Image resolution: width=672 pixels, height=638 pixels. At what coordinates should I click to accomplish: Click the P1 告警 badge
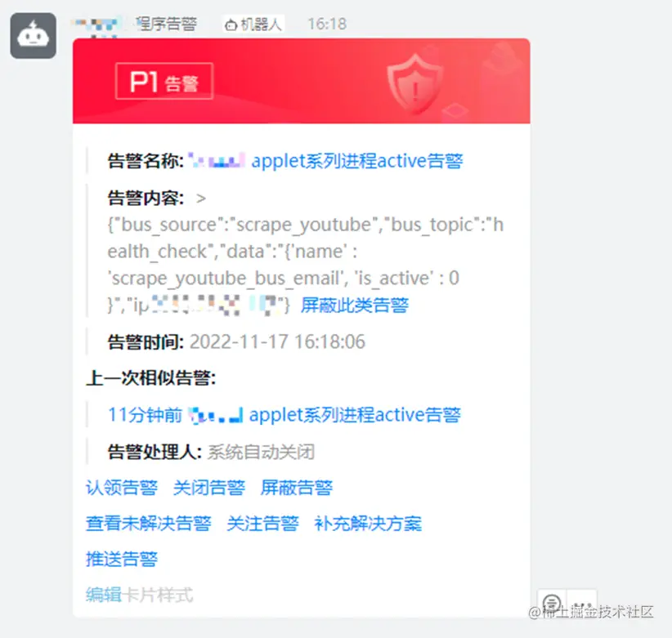coord(164,82)
